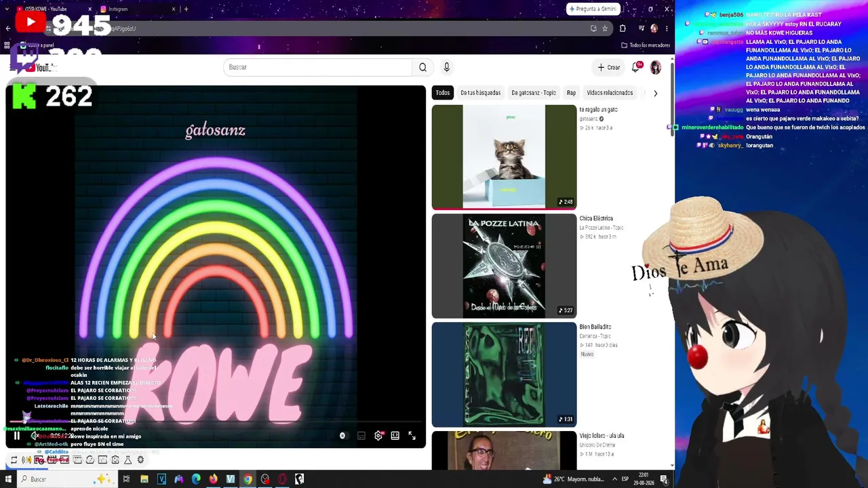868x488 pixels.
Task: Go back with the browser back arrow
Action: tap(8, 28)
